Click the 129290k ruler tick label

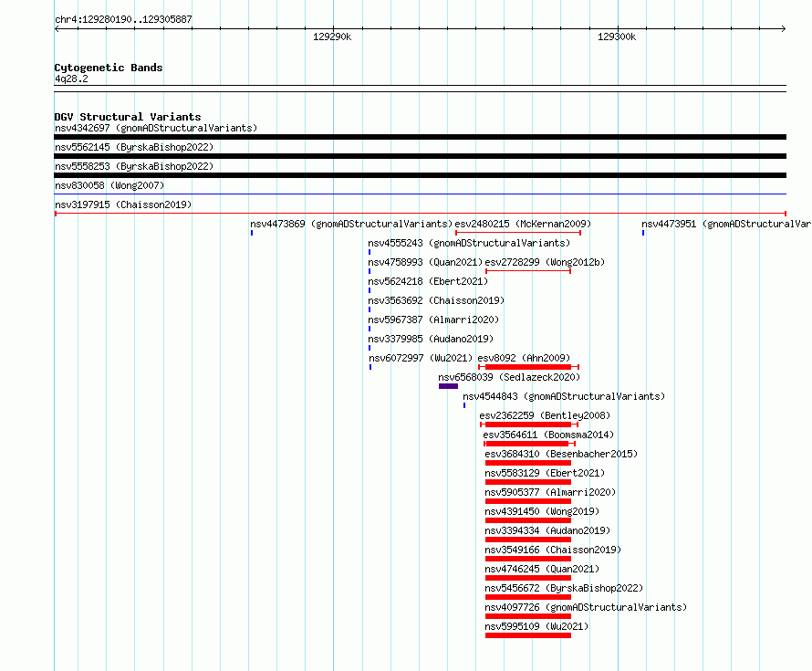click(x=332, y=37)
